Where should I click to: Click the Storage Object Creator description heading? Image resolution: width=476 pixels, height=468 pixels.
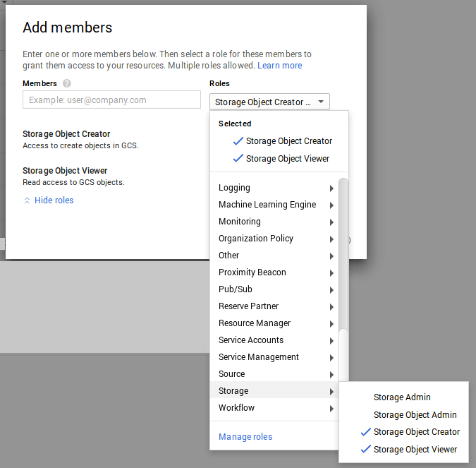pyautogui.click(x=66, y=134)
